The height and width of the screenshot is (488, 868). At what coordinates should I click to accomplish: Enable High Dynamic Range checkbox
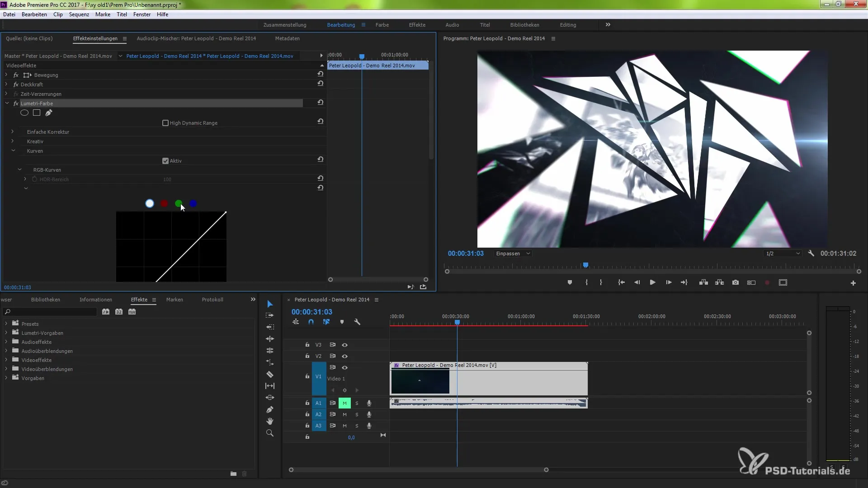(x=165, y=123)
